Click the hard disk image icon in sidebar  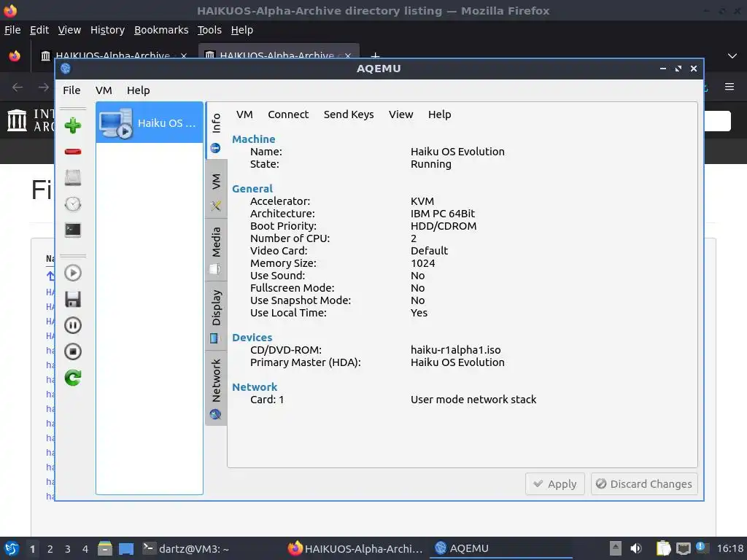pos(73,178)
